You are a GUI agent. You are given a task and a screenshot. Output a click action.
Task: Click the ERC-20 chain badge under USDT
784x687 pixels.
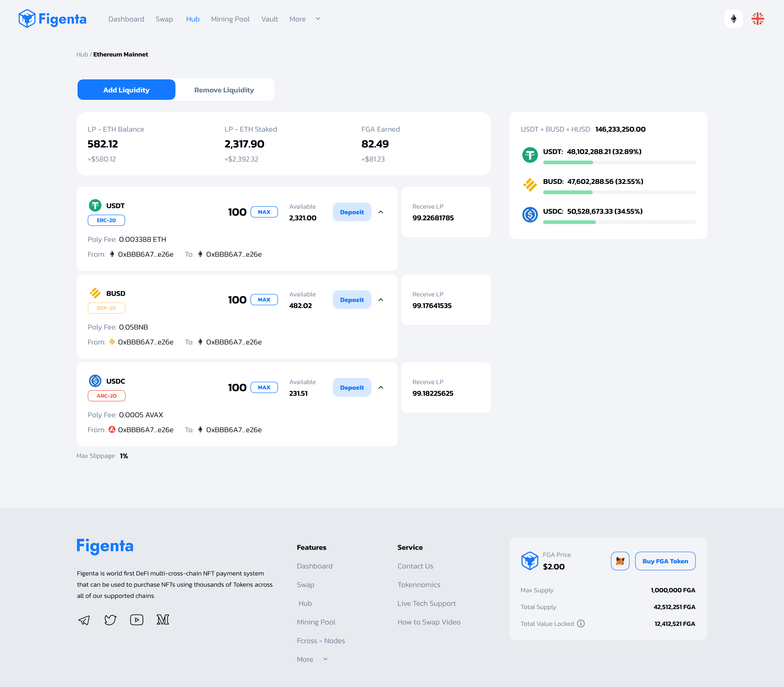[106, 221]
